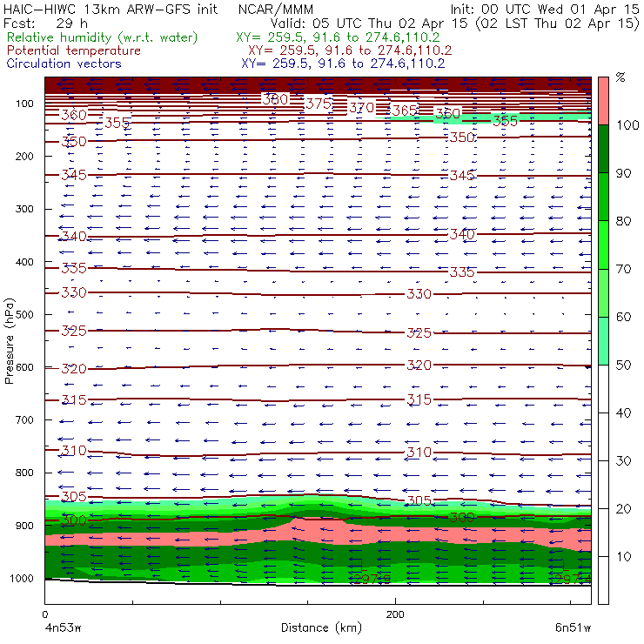Click the 80–90% green colorbar segment
The width and height of the screenshot is (644, 644).
(x=603, y=197)
